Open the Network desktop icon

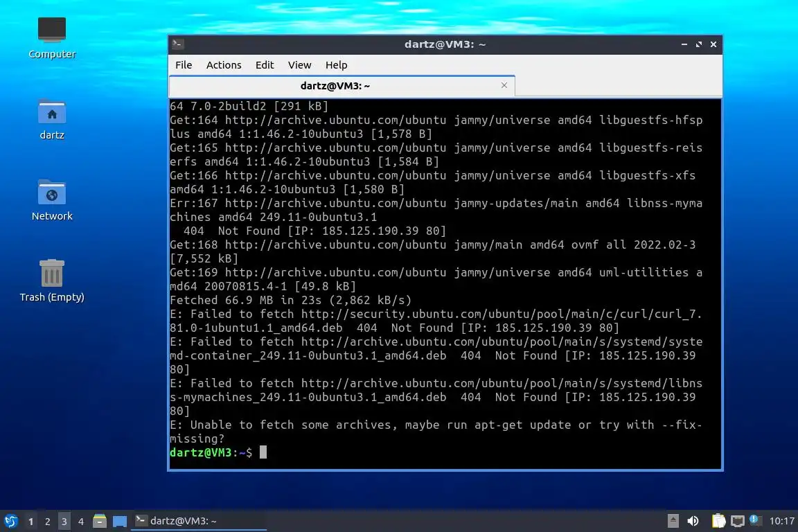pyautogui.click(x=52, y=200)
